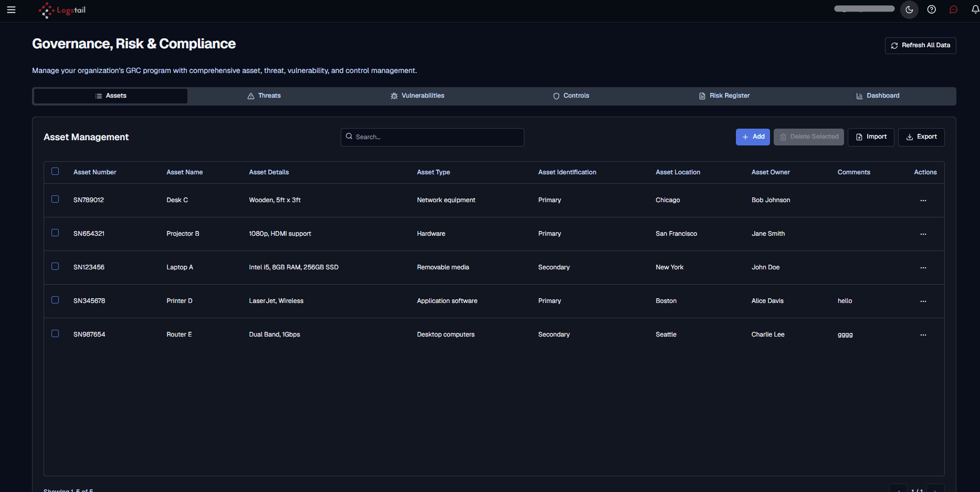
Task: Click the Add asset button
Action: [753, 137]
